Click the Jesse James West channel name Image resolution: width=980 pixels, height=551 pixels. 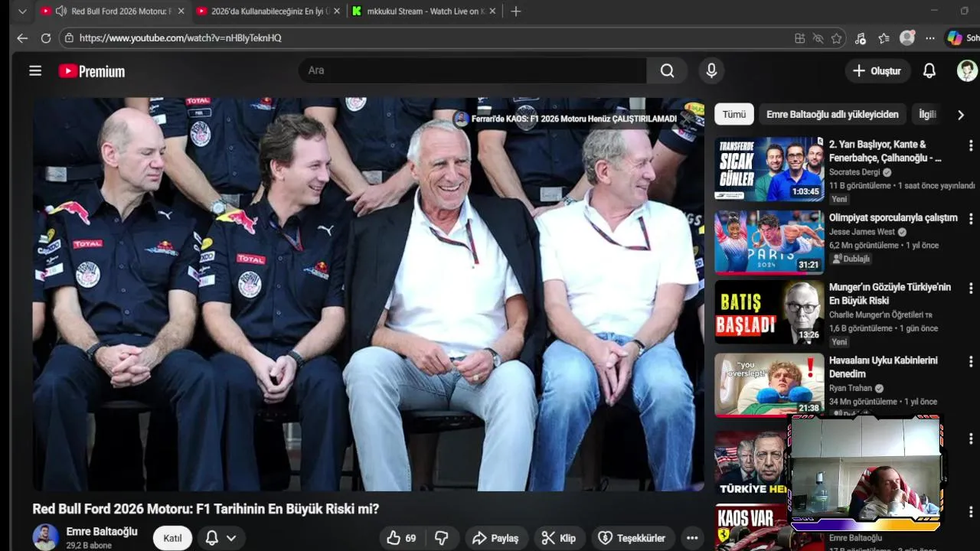861,232
